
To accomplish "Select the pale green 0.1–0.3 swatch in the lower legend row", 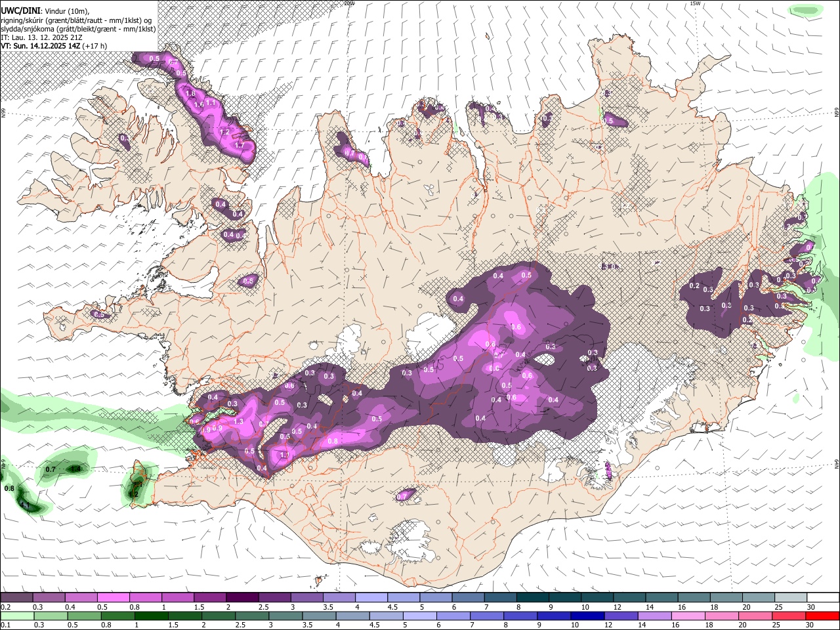I will 18,616.
